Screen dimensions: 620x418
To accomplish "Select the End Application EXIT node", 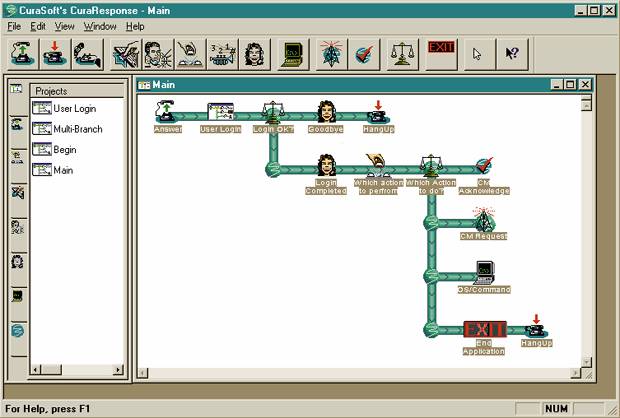I will pos(484,330).
